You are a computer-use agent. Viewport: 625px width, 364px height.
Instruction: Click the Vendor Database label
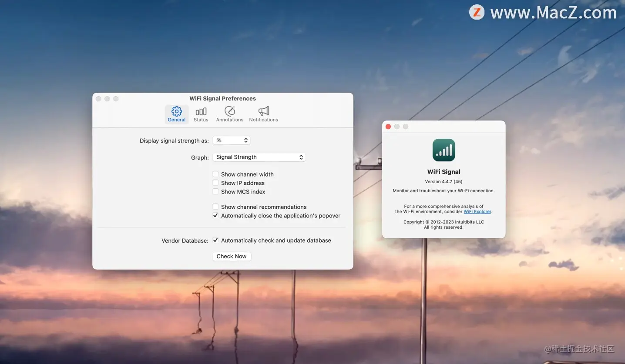click(x=185, y=240)
